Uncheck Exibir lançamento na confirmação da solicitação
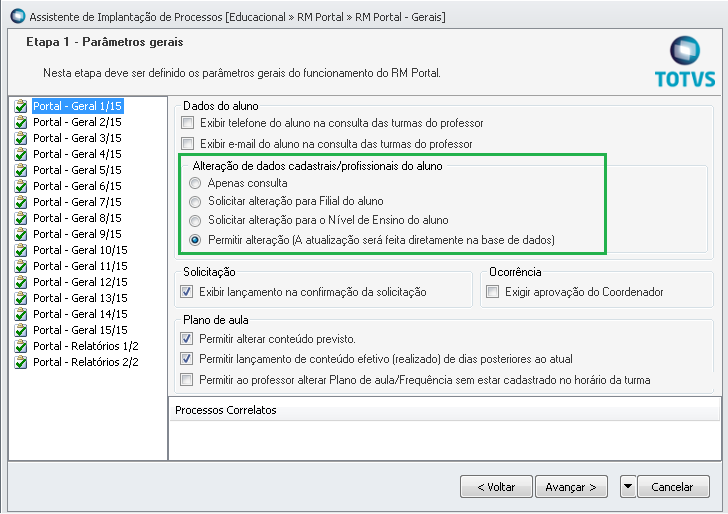 click(187, 292)
